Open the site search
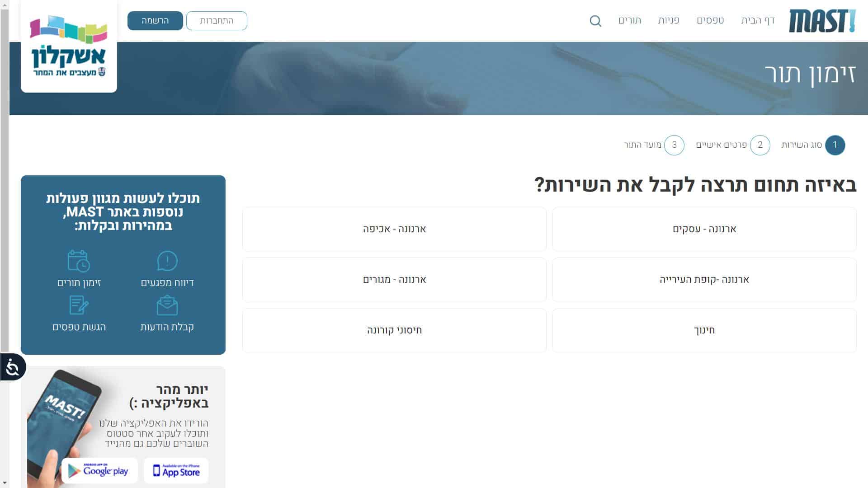This screenshot has width=868, height=488. click(596, 21)
